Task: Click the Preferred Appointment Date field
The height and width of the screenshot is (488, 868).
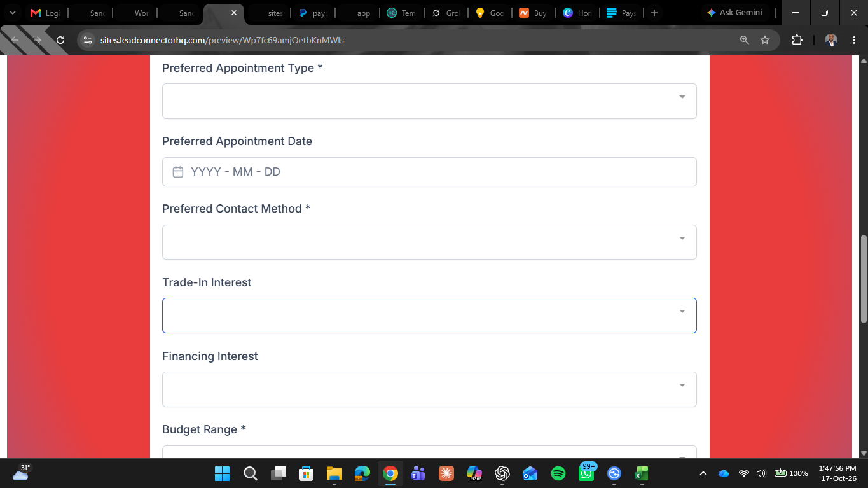Action: coord(429,172)
